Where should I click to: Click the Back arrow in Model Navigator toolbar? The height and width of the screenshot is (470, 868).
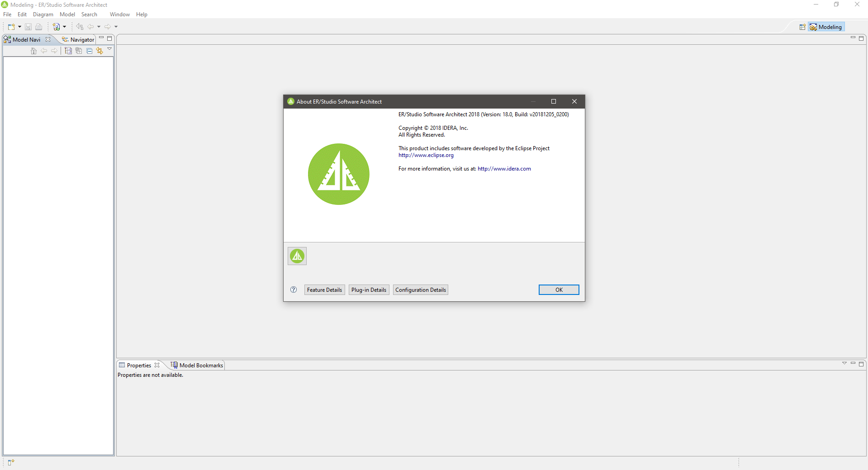[44, 51]
